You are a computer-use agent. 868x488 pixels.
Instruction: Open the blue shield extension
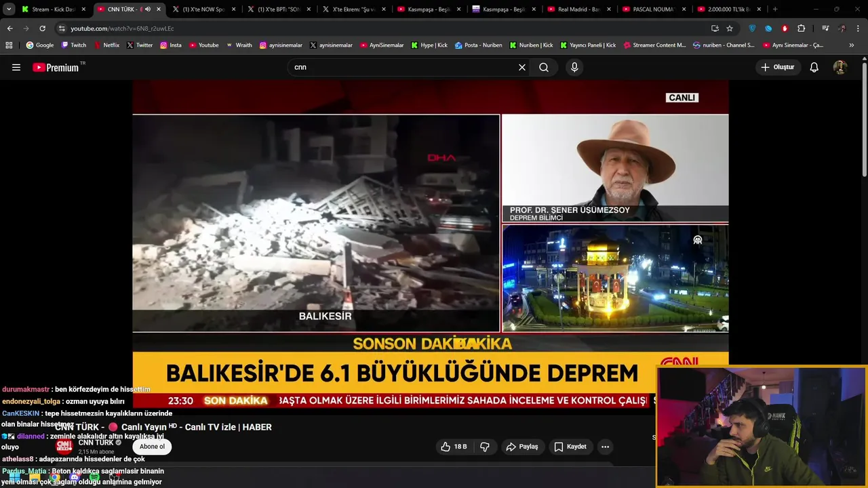[752, 28]
